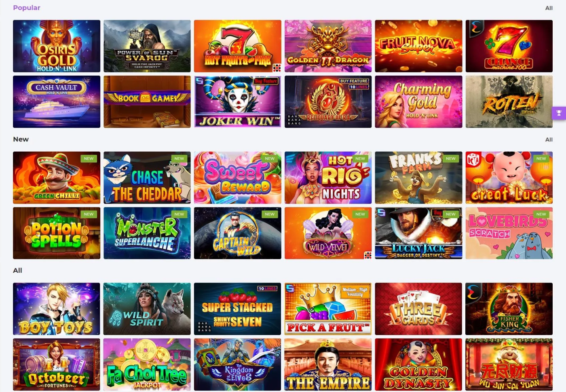The width and height of the screenshot is (566, 392).
Task: Launch Chase the Cheddar slot
Action: 147,177
